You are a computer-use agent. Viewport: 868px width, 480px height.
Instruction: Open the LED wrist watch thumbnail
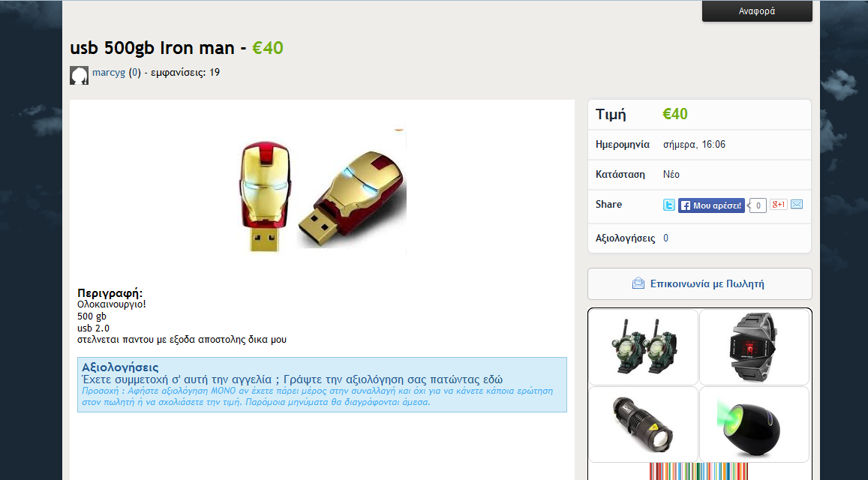pos(755,347)
